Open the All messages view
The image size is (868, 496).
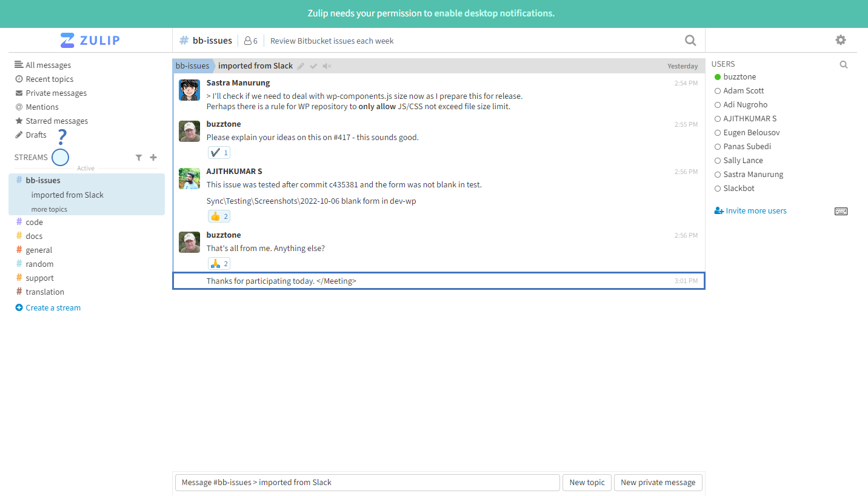click(x=48, y=65)
